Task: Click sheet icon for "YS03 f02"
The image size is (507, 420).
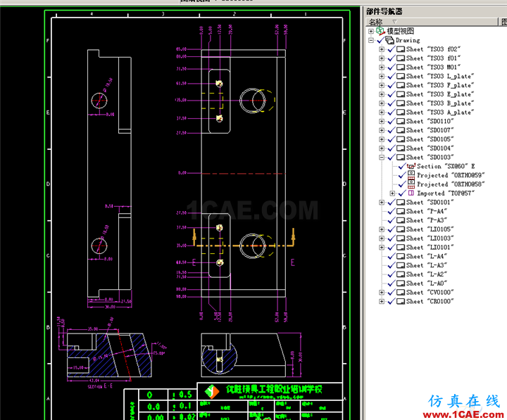Action: click(x=401, y=49)
